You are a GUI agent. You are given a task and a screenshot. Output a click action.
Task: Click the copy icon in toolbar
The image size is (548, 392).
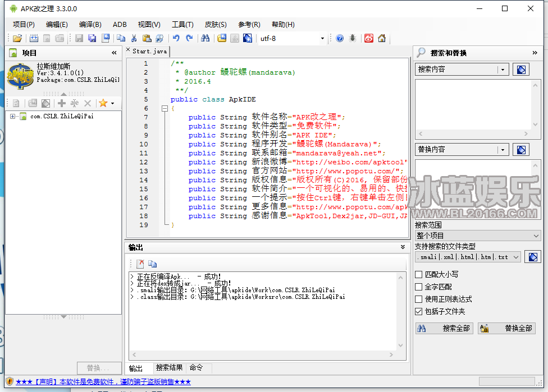(121, 38)
